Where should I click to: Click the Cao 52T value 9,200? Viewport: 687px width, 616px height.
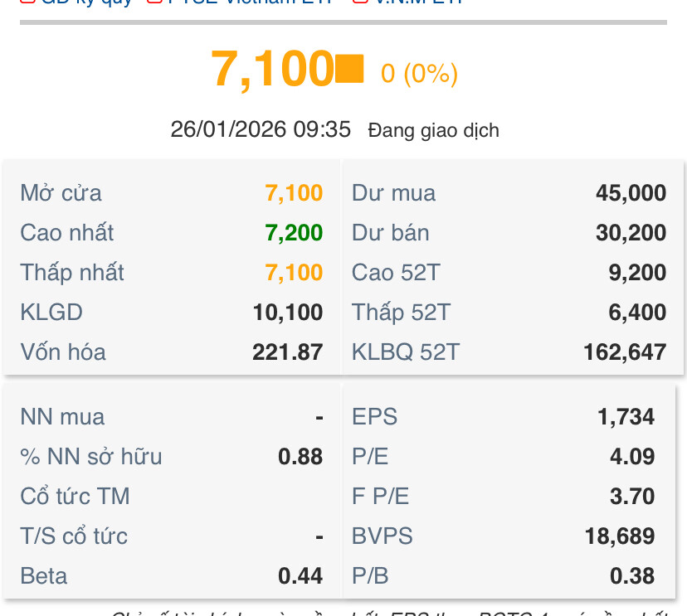[x=636, y=273]
